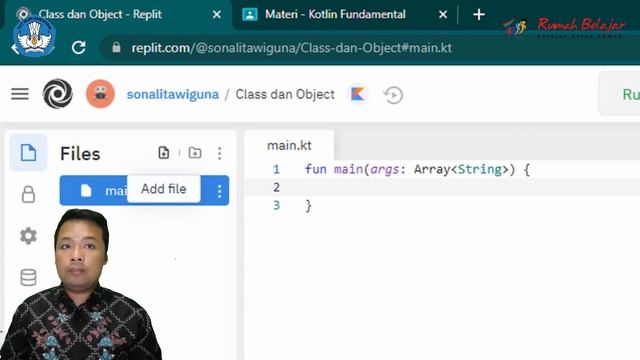Click the replit.com address bar URL
This screenshot has height=360, width=640.
tap(291, 48)
